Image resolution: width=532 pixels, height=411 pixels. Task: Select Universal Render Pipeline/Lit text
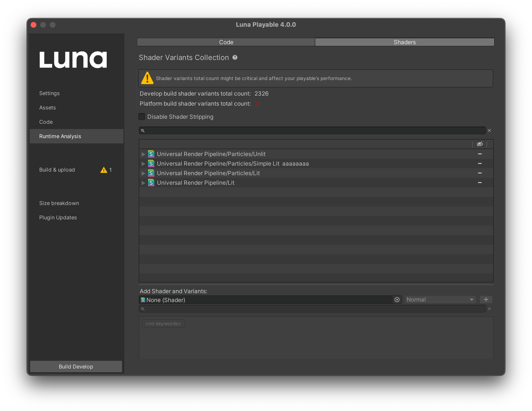196,183
